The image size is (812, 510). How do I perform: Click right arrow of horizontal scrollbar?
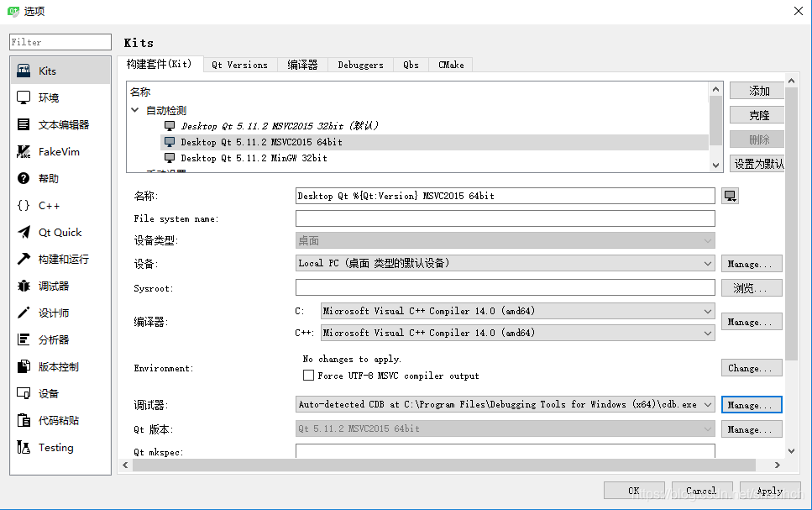777,465
